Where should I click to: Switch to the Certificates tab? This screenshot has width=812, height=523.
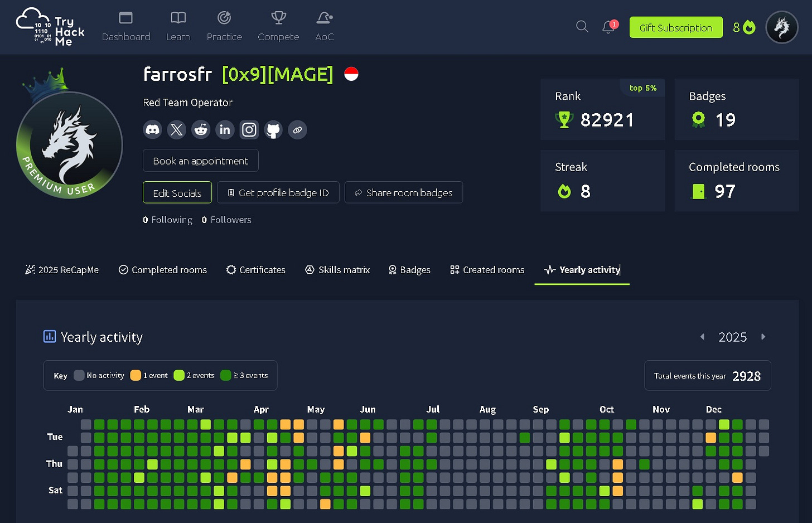pos(256,270)
